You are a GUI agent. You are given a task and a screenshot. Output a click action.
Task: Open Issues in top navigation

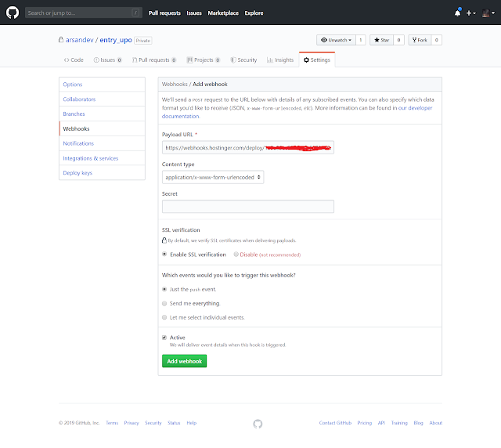pyautogui.click(x=194, y=13)
